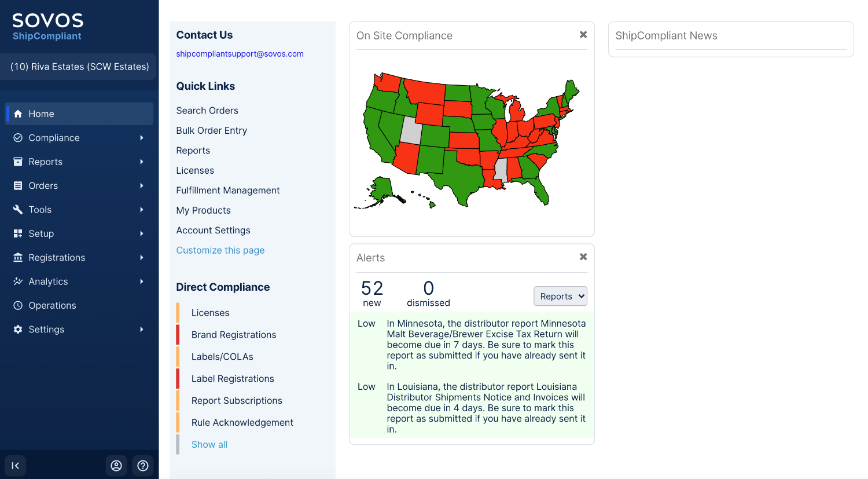Click Texas on the compliance map
The height and width of the screenshot is (479, 868).
click(457, 177)
